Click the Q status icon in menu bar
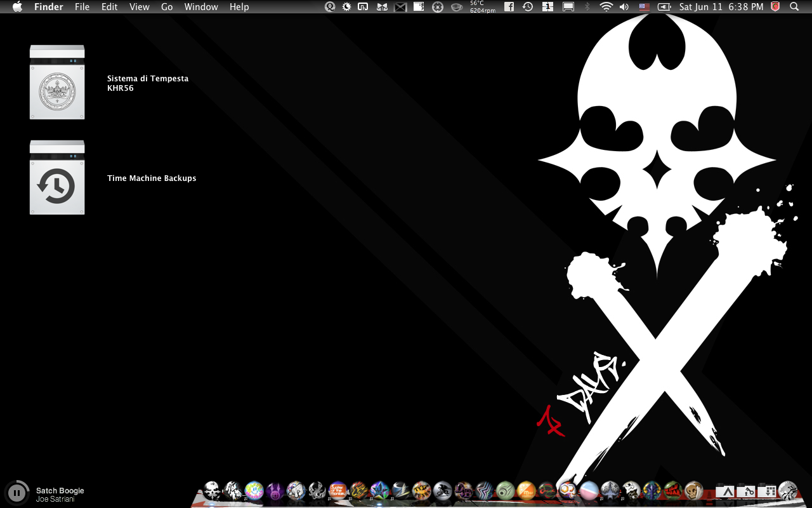Image resolution: width=812 pixels, height=508 pixels. pyautogui.click(x=330, y=7)
